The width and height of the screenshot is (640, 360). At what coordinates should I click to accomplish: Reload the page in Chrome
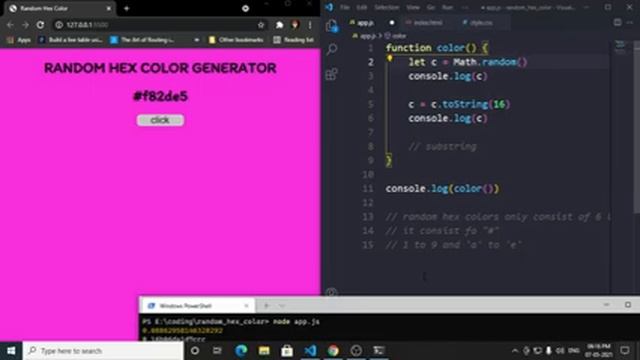(x=40, y=25)
